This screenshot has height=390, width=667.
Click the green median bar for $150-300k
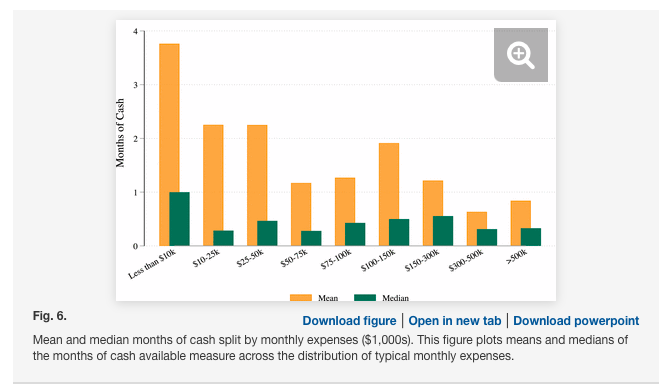point(443,231)
